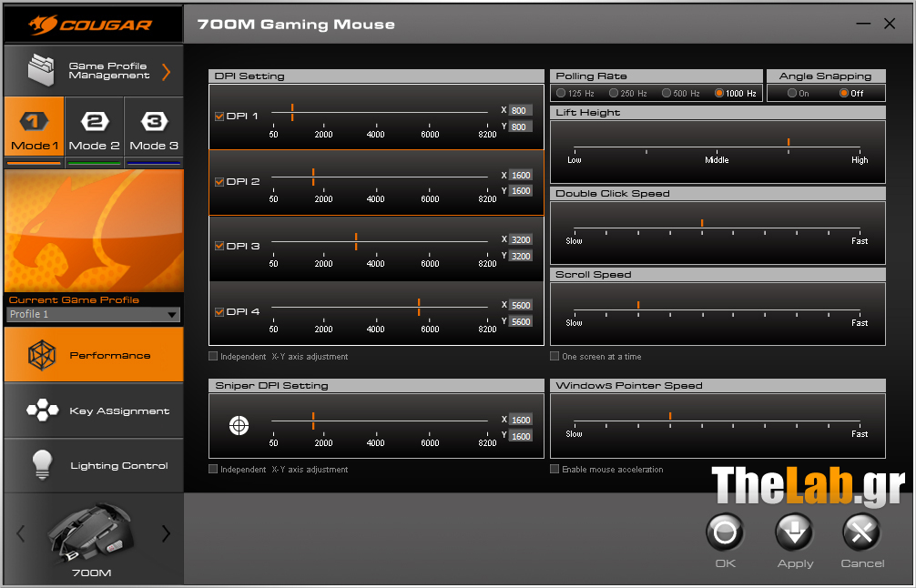
Task: Click the Mode 2 number badge icon
Action: [x=95, y=121]
